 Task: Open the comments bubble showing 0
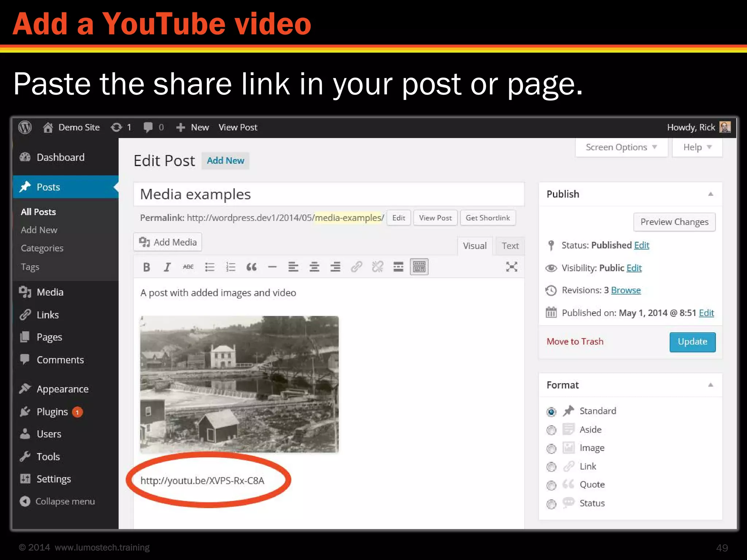(x=154, y=127)
